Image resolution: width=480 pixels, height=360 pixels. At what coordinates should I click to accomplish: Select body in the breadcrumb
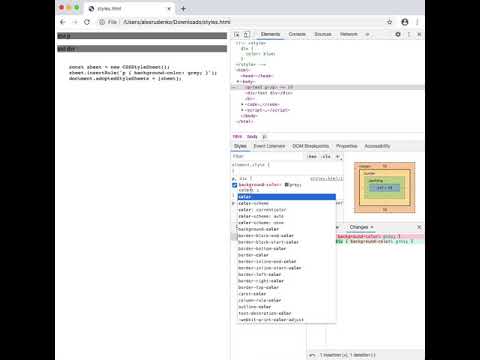tap(252, 137)
